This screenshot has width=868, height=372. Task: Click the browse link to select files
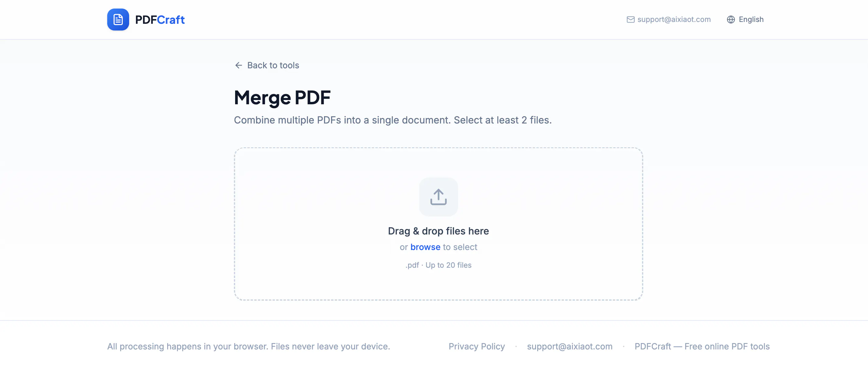click(x=425, y=247)
